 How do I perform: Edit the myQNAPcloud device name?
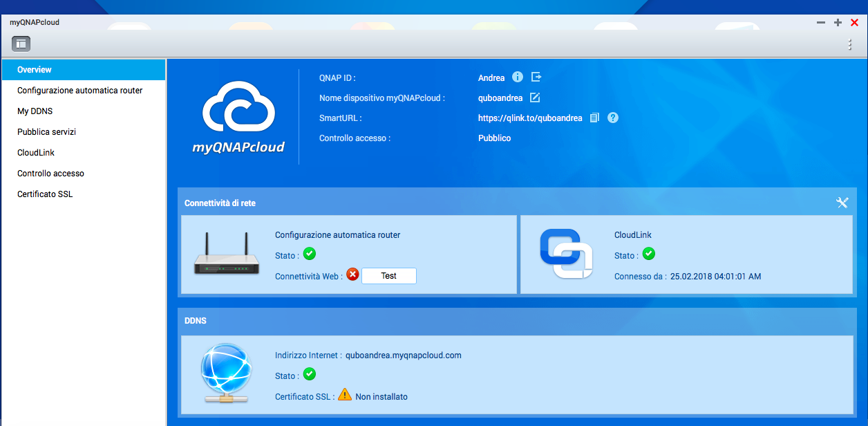(534, 98)
